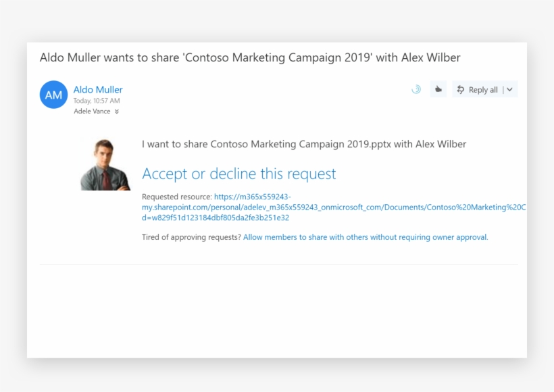
Task: Click 'Allow members to share with others' link
Action: (x=366, y=237)
